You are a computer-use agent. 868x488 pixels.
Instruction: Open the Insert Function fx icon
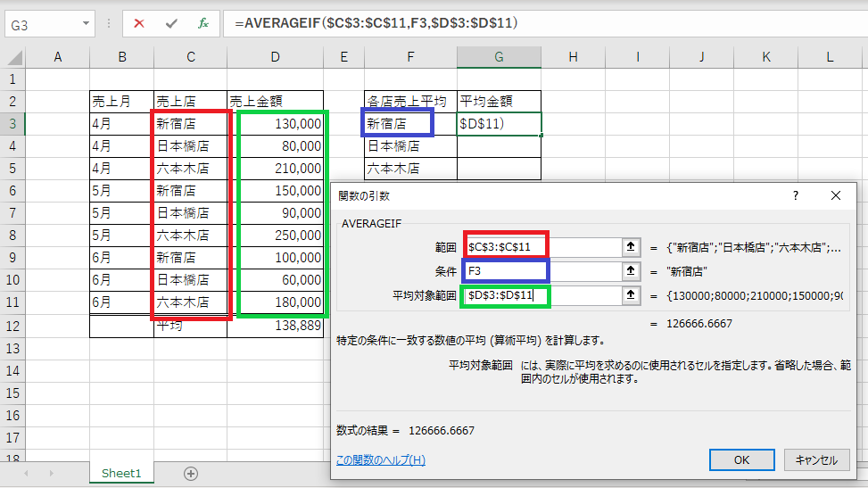pos(203,23)
